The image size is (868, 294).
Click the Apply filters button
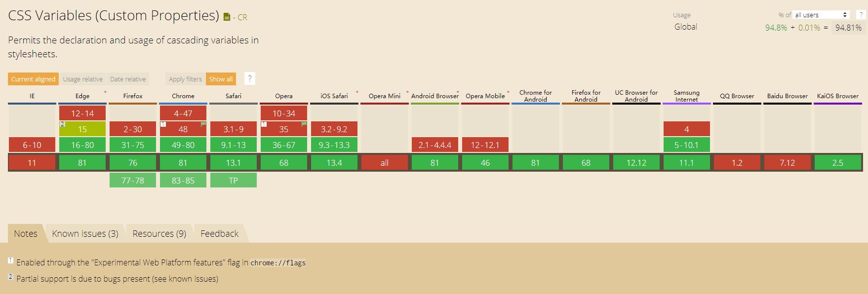pyautogui.click(x=185, y=79)
